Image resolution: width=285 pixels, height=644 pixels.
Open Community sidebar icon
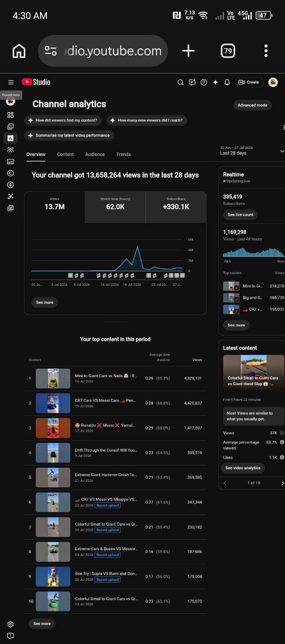point(10,150)
